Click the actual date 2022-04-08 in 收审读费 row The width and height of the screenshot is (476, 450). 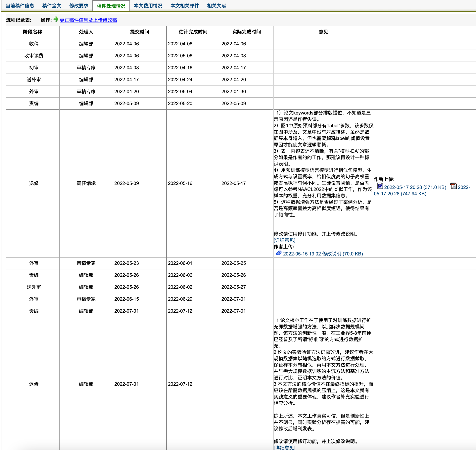point(234,56)
